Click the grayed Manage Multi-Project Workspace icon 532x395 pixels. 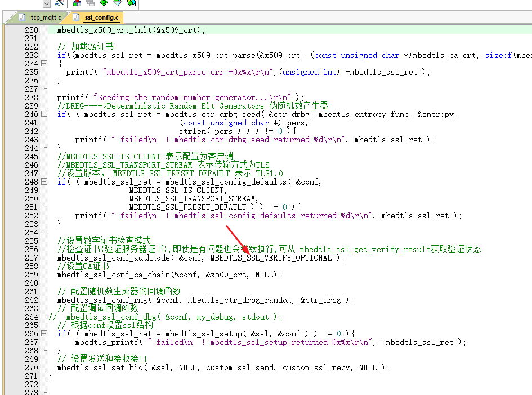point(91,3)
